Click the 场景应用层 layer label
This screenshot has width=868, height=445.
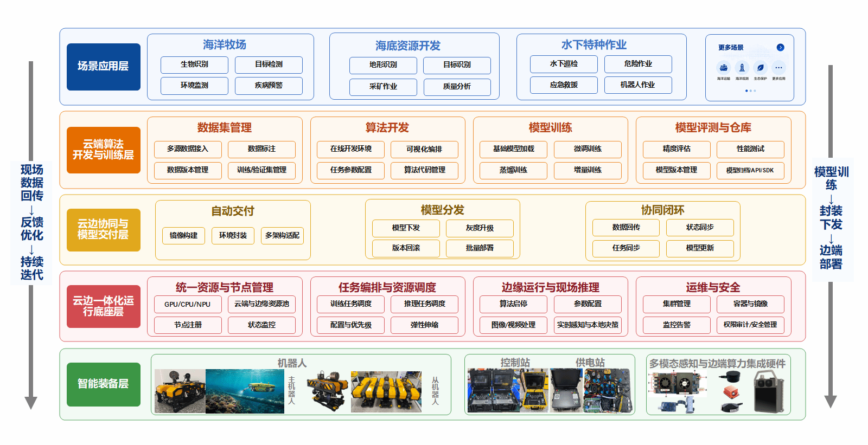pyautogui.click(x=104, y=67)
